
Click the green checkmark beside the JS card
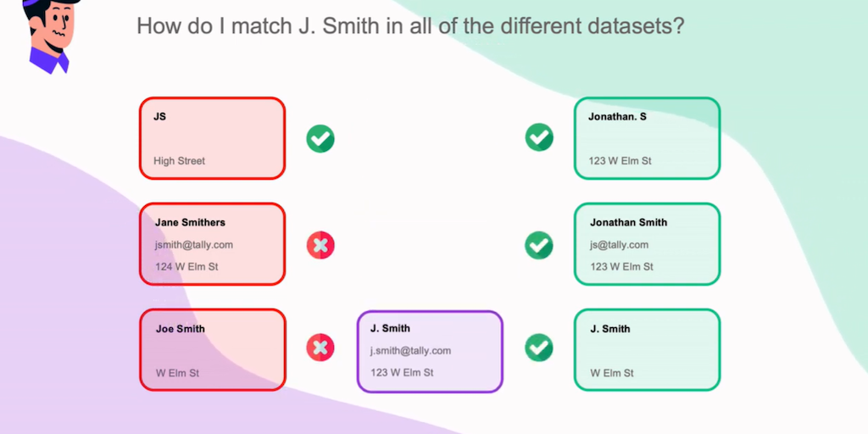tap(320, 138)
